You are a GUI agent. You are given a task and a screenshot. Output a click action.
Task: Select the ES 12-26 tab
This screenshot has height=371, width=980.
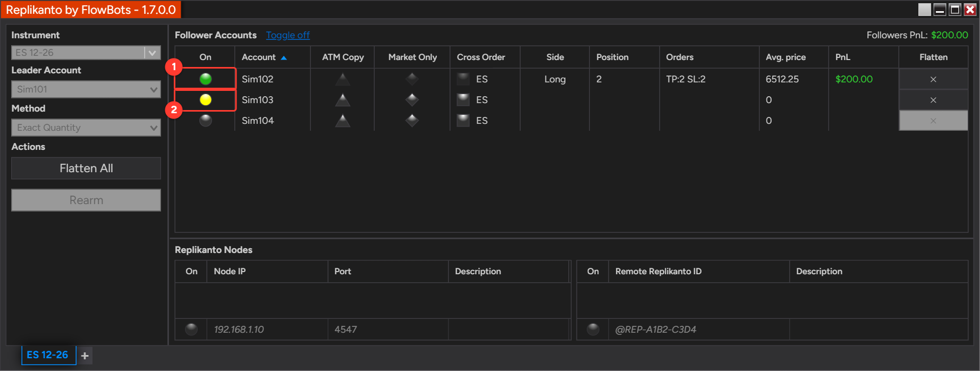click(x=48, y=355)
